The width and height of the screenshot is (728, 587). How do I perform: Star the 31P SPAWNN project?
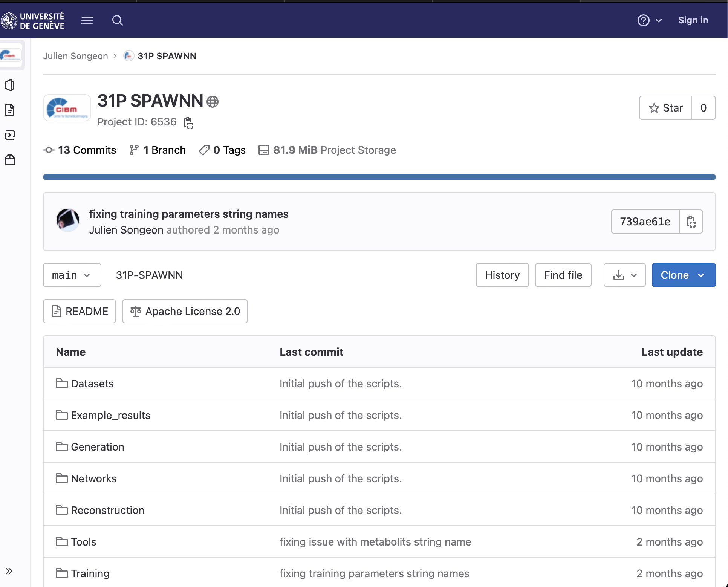665,108
